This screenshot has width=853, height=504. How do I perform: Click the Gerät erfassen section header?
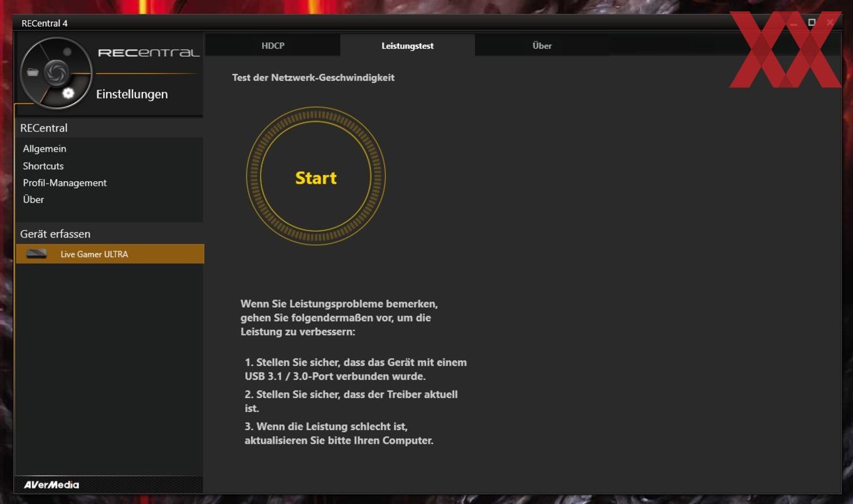[55, 234]
